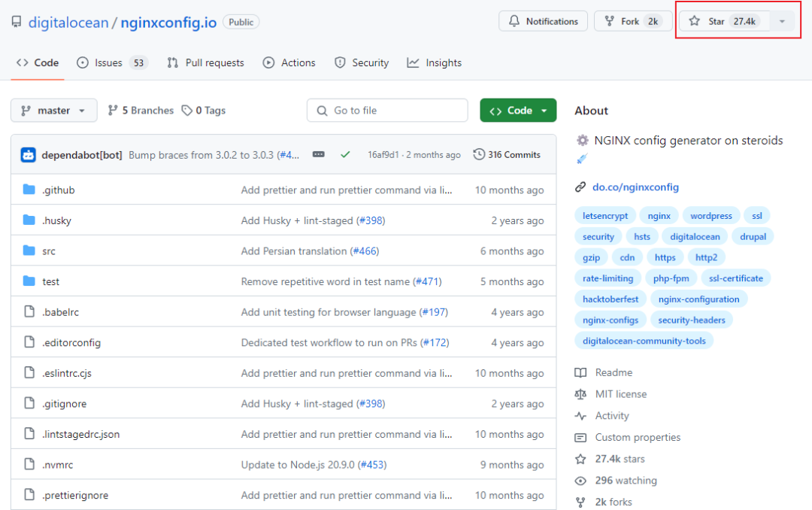The height and width of the screenshot is (510, 812).
Task: Click the green checkmark status icon
Action: 345,154
